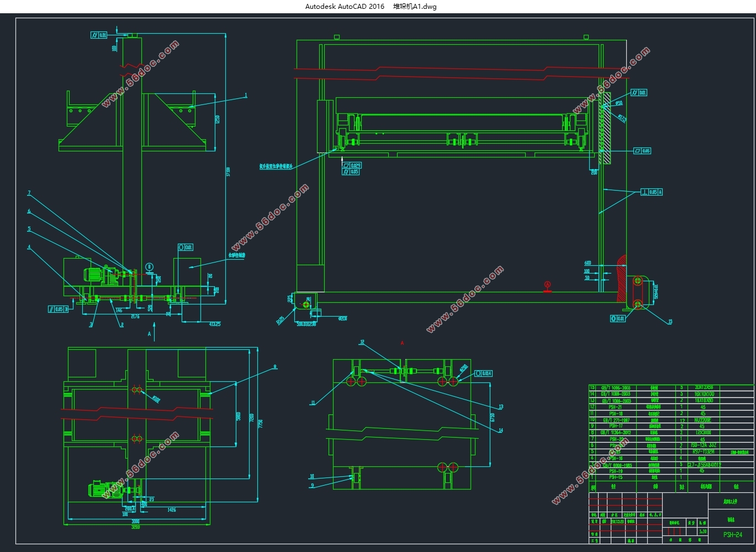Click key size 16X10X80 in parts list
756x552 pixels.
[704, 401]
